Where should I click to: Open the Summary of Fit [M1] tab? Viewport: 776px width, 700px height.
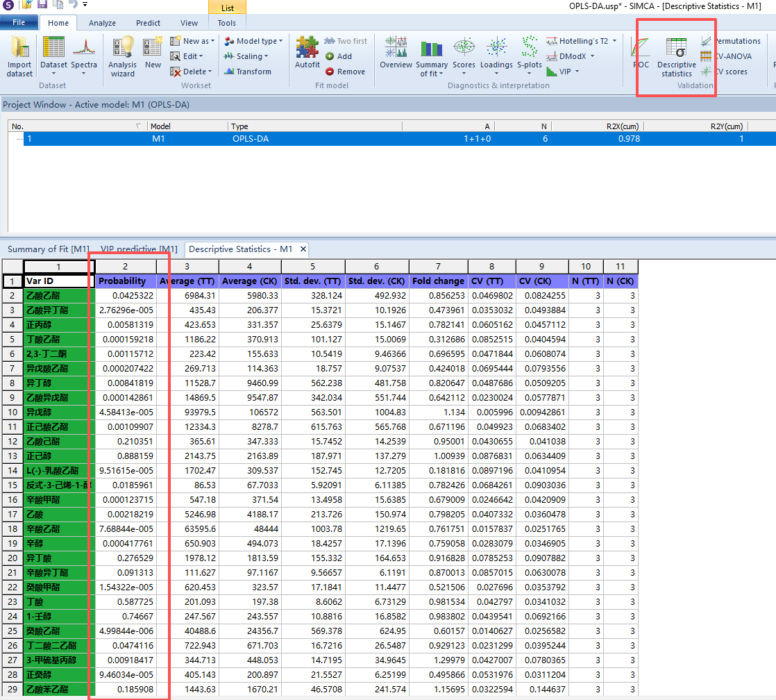[48, 249]
